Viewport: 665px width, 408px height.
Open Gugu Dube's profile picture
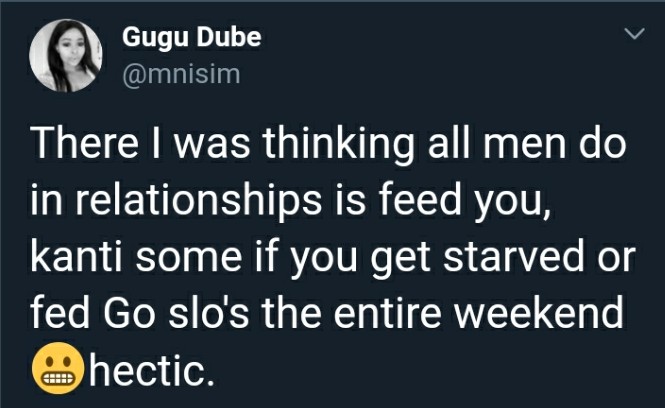pyautogui.click(x=66, y=56)
